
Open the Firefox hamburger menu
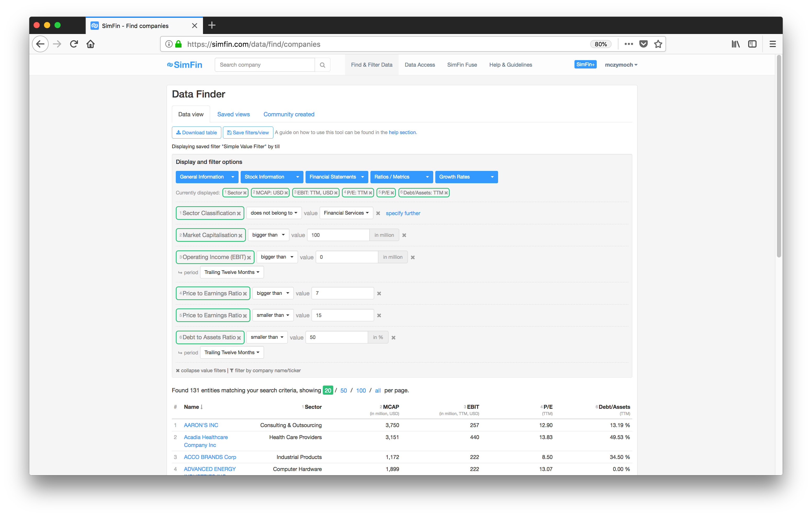[x=772, y=44]
